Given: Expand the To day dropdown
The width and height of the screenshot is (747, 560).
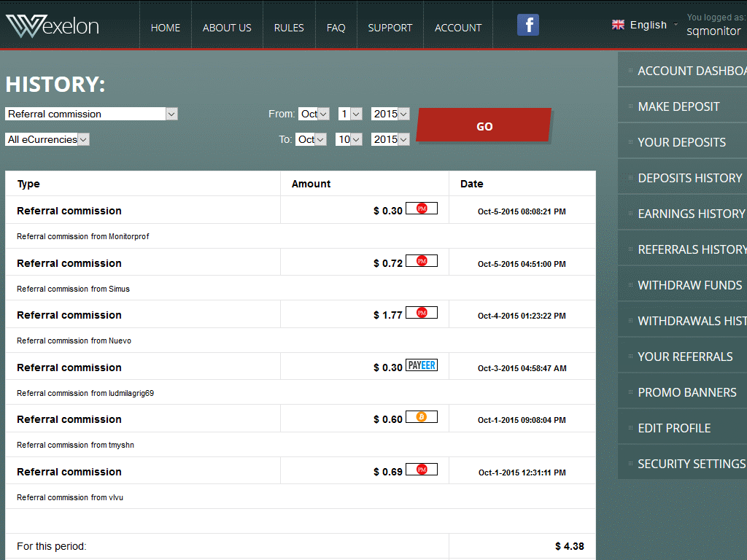Looking at the screenshot, I should tap(349, 139).
